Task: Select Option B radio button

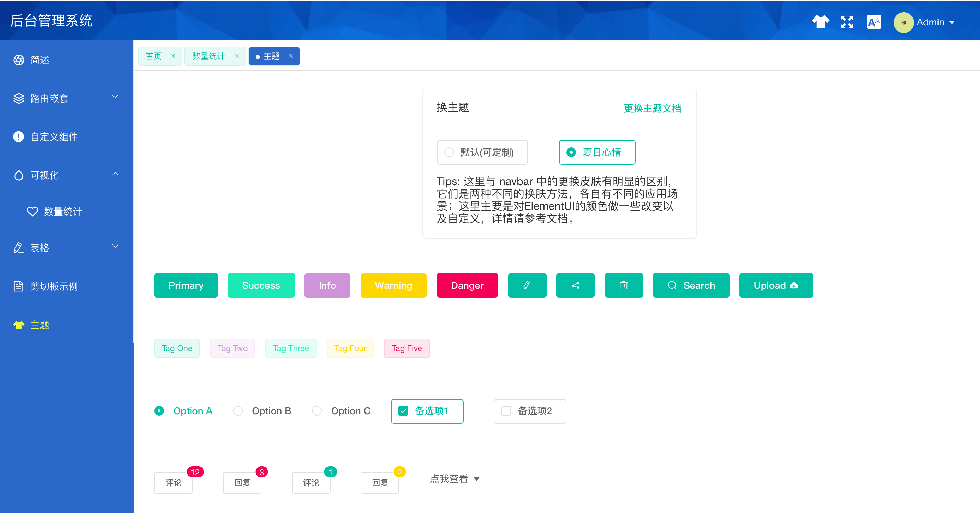Action: [238, 411]
